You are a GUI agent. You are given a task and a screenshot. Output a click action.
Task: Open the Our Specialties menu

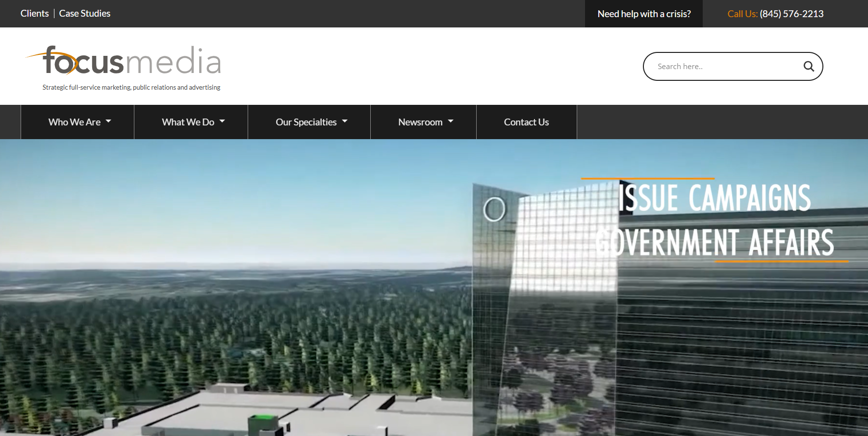pyautogui.click(x=309, y=122)
